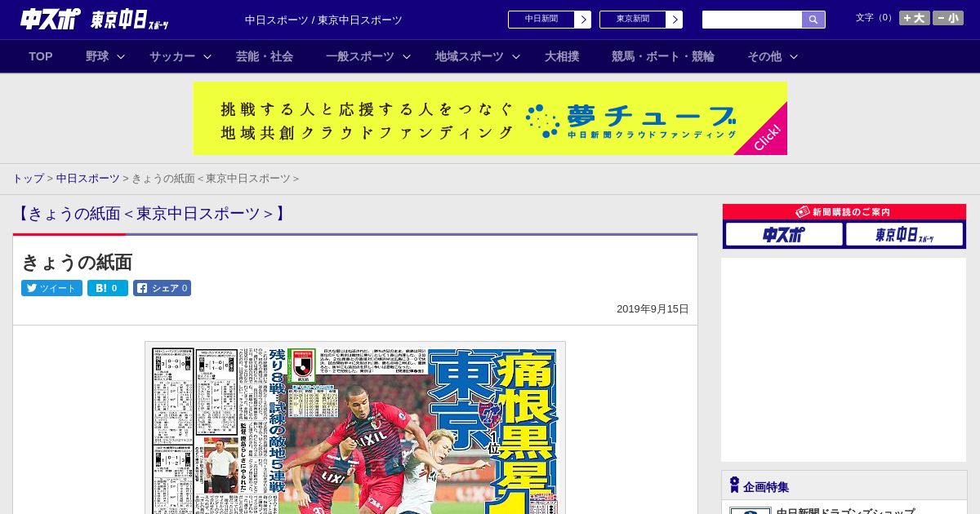Click the 夢チューブ crowdfunding banner ad
Screen dimensions: 980x514
click(x=490, y=118)
